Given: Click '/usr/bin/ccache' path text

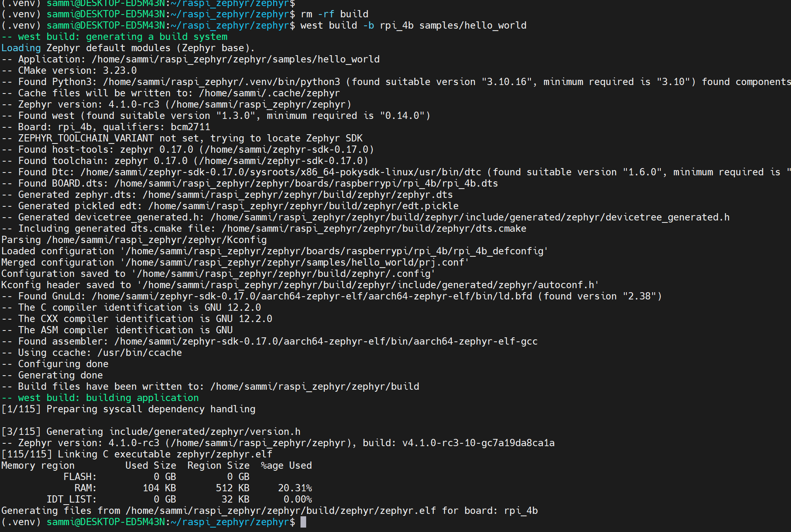Looking at the screenshot, I should (140, 353).
